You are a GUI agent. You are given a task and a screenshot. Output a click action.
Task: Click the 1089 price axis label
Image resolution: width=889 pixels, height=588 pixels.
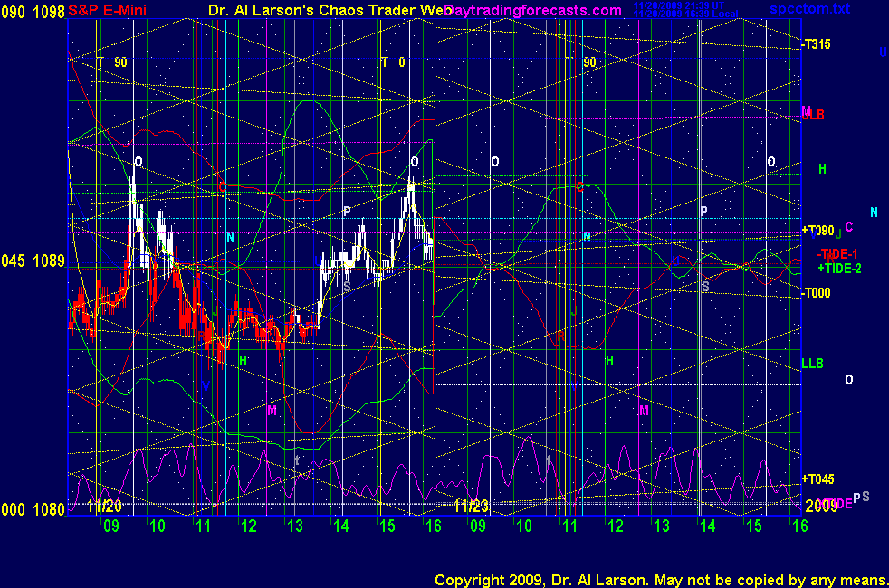tap(49, 261)
